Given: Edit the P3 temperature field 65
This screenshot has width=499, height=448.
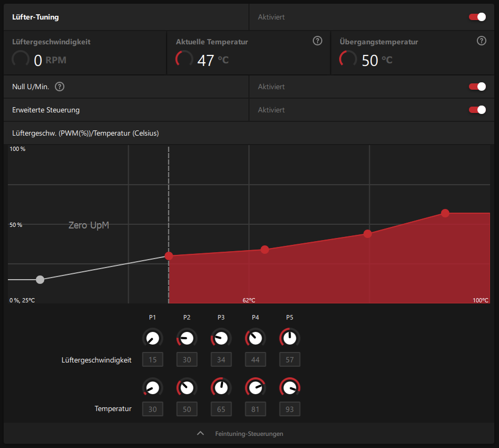Looking at the screenshot, I should 221,409.
